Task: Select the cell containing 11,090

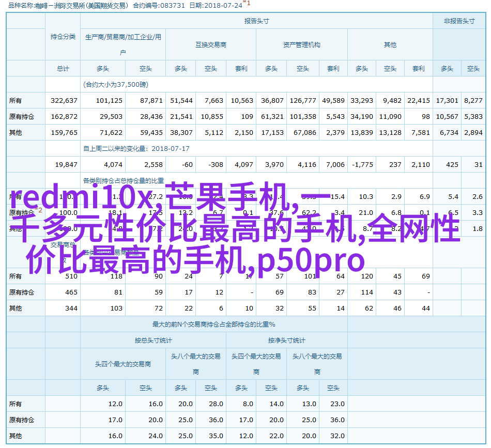Action: pyautogui.click(x=390, y=116)
